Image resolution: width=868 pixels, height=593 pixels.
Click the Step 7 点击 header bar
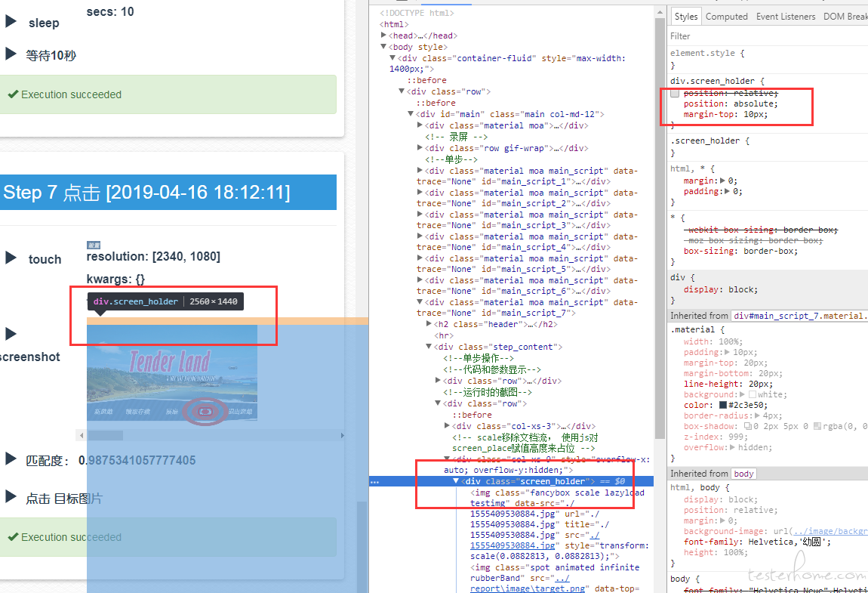pyautogui.click(x=168, y=193)
